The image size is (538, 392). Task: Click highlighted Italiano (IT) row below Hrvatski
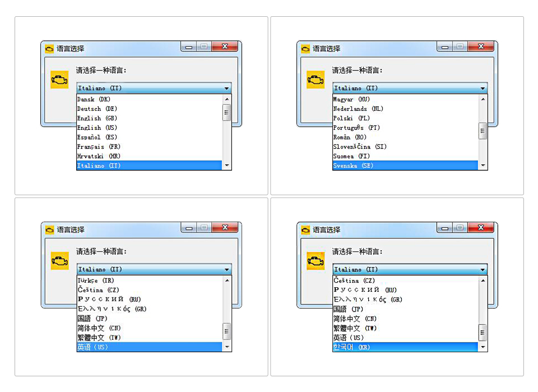149,166
